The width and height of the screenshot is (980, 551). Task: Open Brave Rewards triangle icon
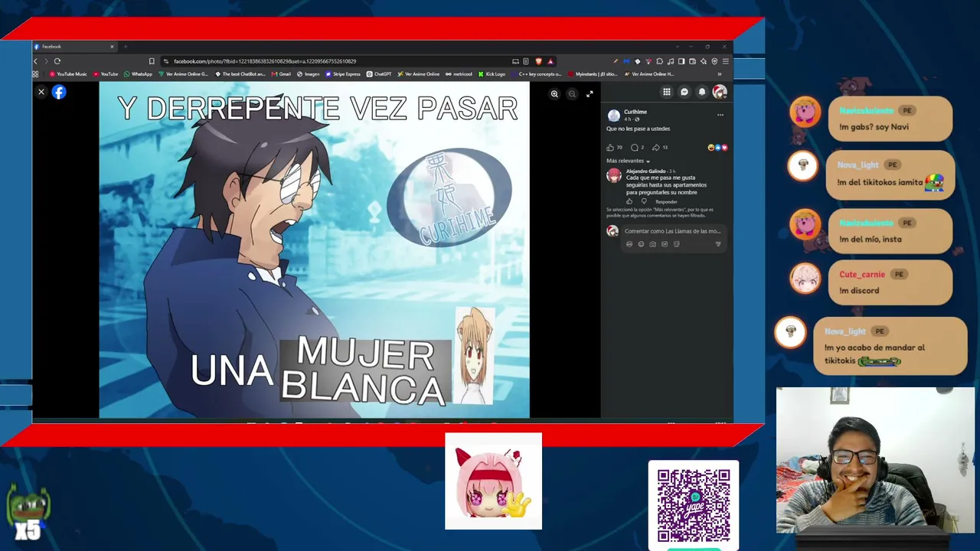(550, 61)
